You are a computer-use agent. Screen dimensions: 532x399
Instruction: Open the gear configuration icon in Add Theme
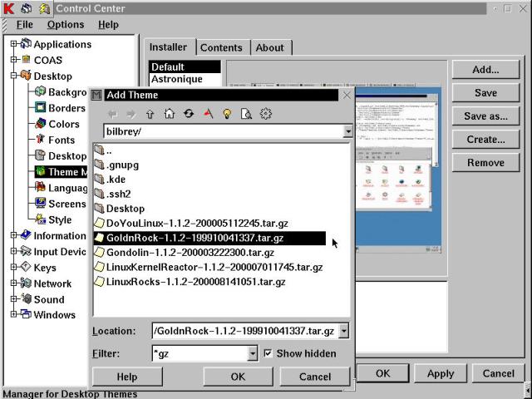click(x=266, y=114)
